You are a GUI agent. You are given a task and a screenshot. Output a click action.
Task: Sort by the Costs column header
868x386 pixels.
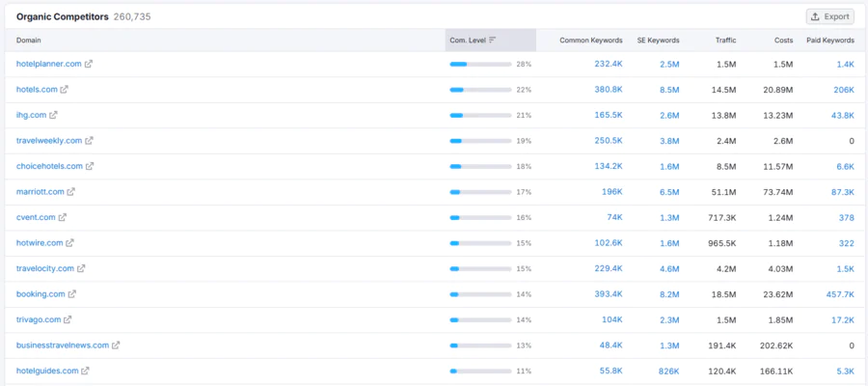click(783, 41)
